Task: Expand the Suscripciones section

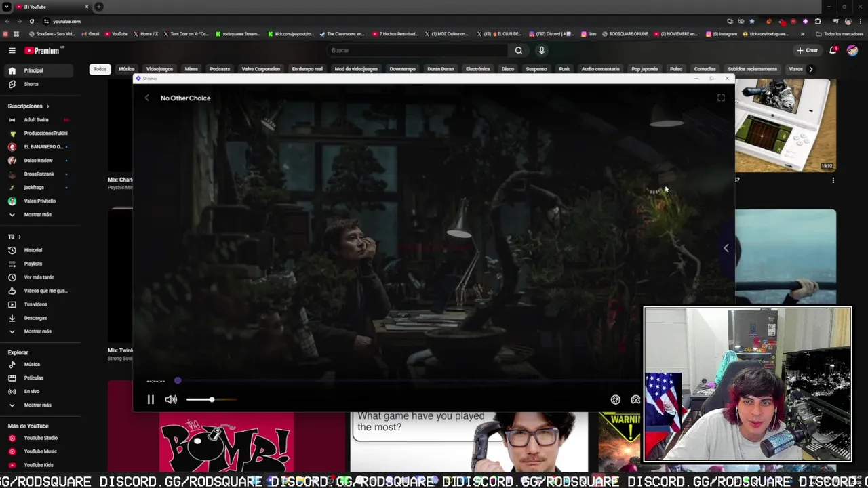Action: [28, 106]
